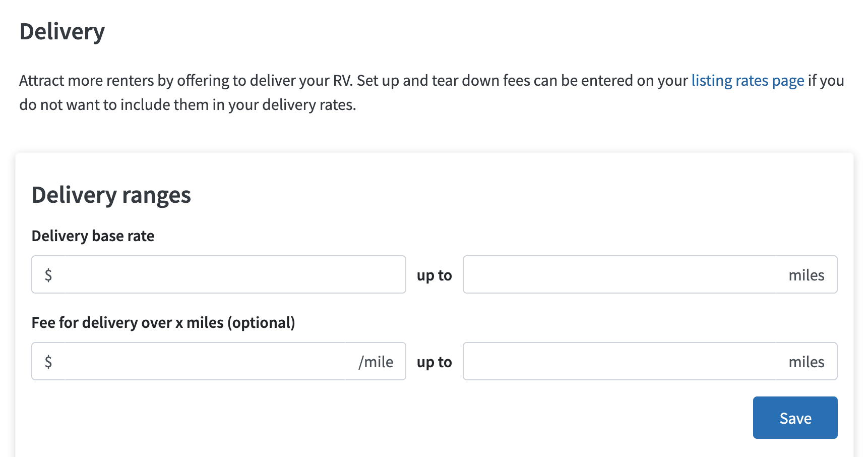
Task: Click the up to text beside the base rate
Action: pyautogui.click(x=434, y=275)
